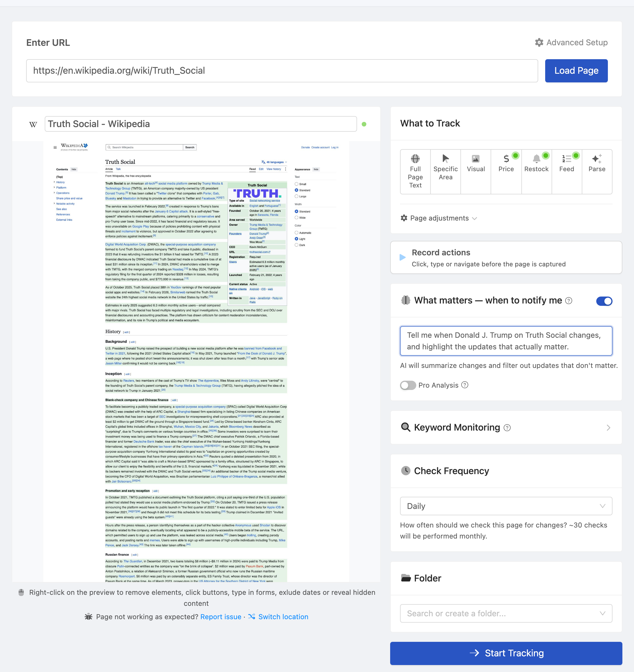Image resolution: width=634 pixels, height=672 pixels.
Task: Expand the Keyword Monitoring chevron
Action: tap(608, 428)
